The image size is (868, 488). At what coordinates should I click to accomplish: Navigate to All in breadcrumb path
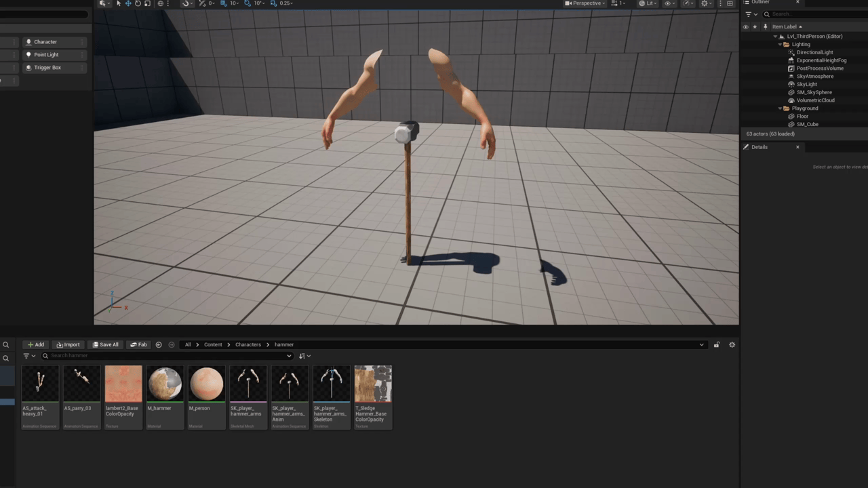[x=188, y=344]
